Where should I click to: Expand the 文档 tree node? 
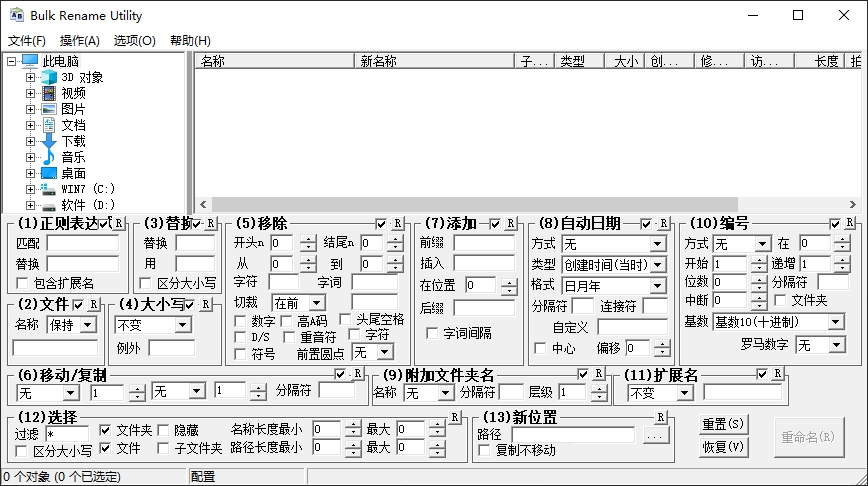click(30, 125)
